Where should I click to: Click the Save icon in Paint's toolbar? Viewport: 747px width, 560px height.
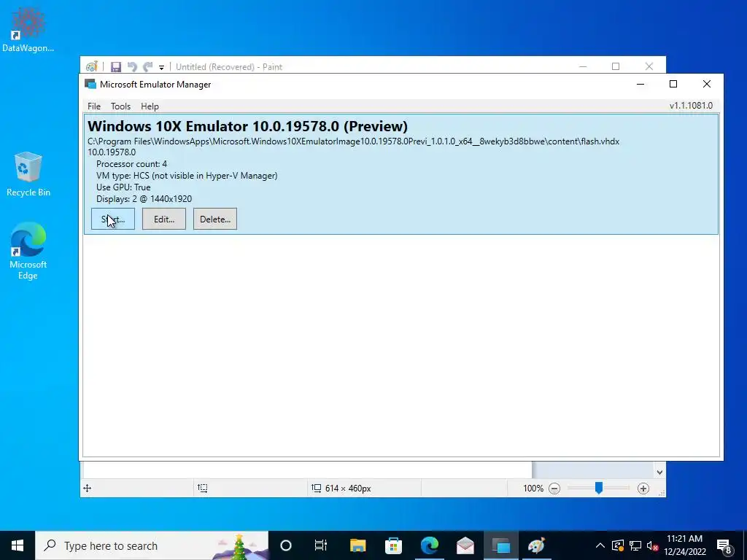click(x=116, y=66)
